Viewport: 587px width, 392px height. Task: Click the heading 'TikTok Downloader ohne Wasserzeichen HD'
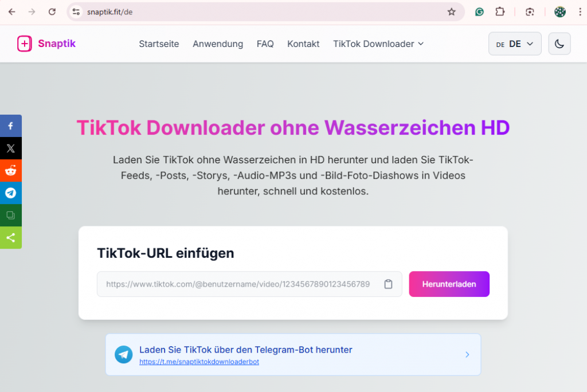(x=293, y=128)
